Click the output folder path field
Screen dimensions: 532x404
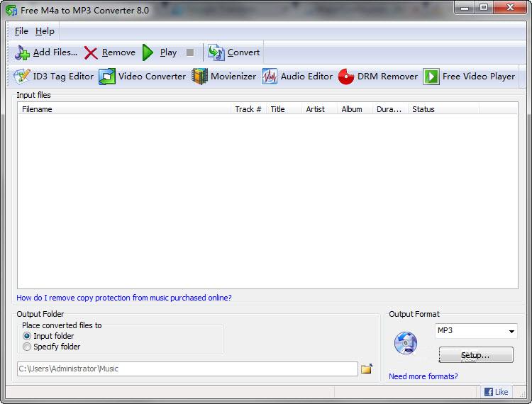(187, 369)
